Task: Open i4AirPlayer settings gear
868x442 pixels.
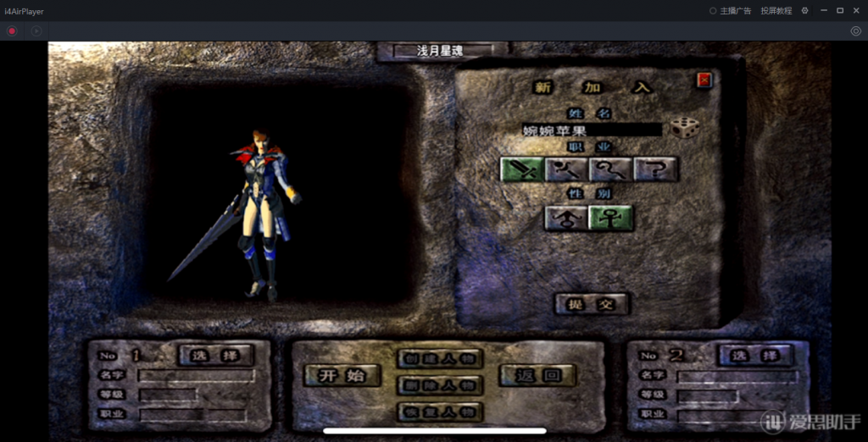Action: 804,11
